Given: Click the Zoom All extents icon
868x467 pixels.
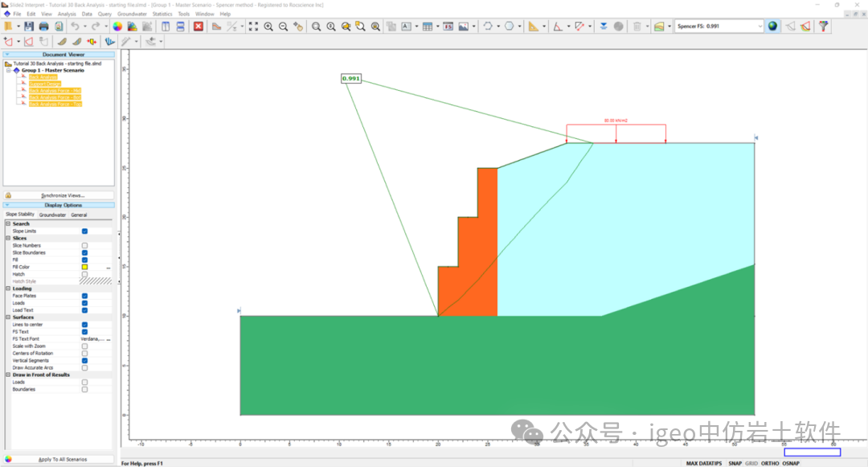Looking at the screenshot, I should (x=254, y=27).
